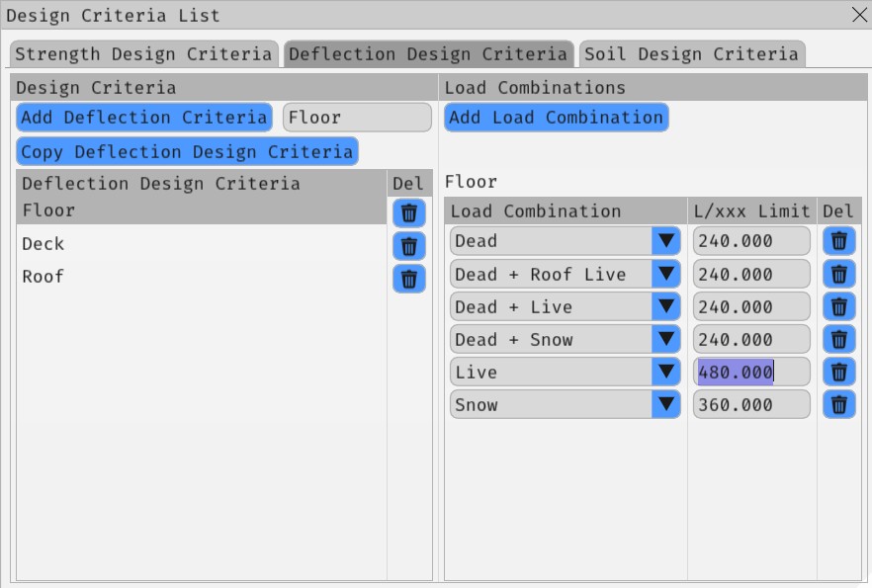Delete the Snow load combination
Screen dimensions: 872x588
841,403
